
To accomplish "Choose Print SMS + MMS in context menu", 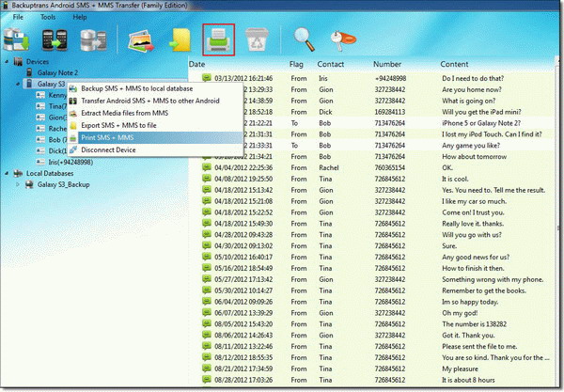I will click(x=155, y=137).
